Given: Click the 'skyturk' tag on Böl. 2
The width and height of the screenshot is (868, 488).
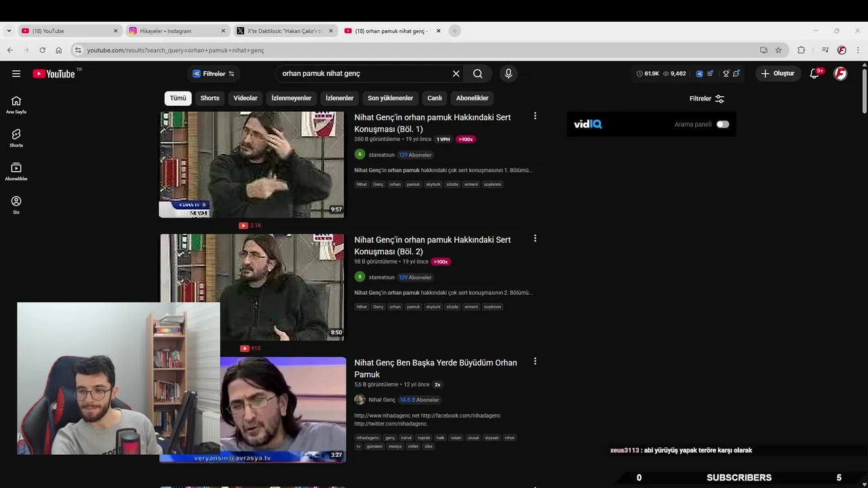Looking at the screenshot, I should (433, 307).
